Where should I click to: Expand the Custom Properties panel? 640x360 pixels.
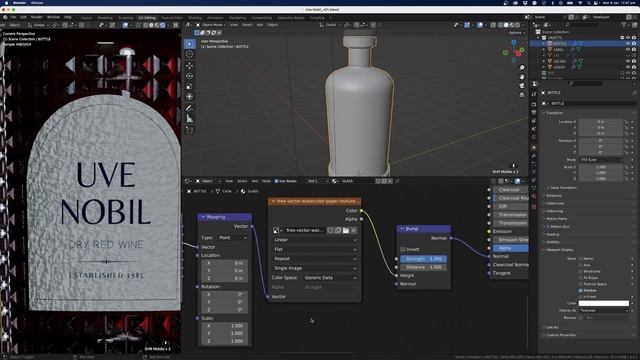click(560, 335)
